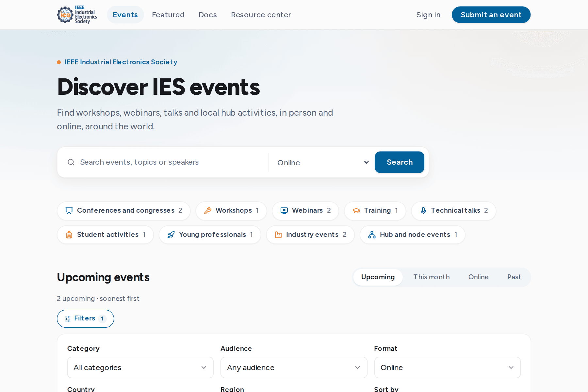Screen dimensions: 588x392
Task: Click the Submit an event button
Action: [491, 15]
